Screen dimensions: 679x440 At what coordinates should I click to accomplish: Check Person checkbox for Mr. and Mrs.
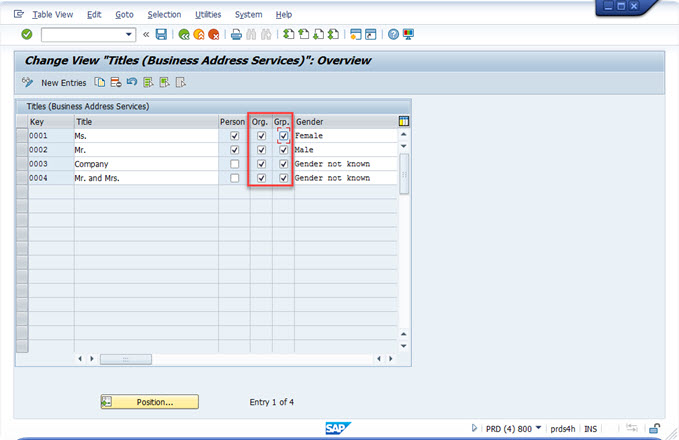click(234, 178)
